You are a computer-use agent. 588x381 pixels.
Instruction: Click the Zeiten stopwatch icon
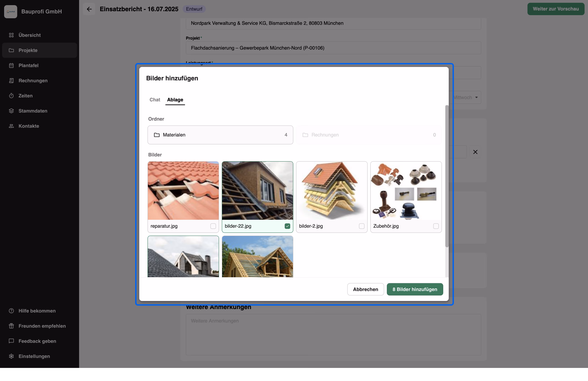[11, 96]
